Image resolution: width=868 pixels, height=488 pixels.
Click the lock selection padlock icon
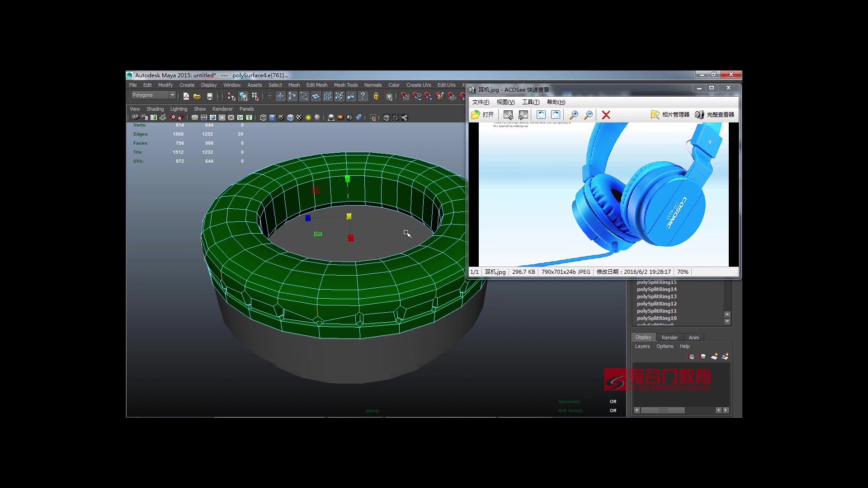pyautogui.click(x=376, y=96)
